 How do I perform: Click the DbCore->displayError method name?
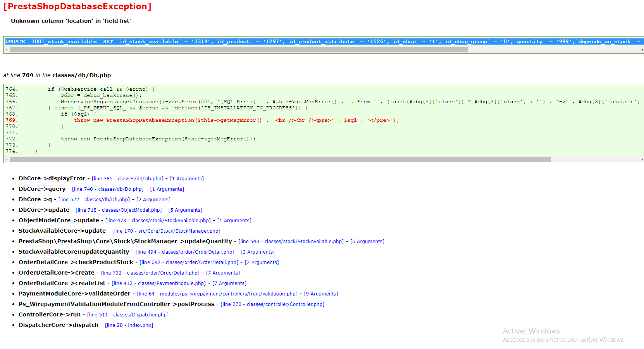point(52,178)
